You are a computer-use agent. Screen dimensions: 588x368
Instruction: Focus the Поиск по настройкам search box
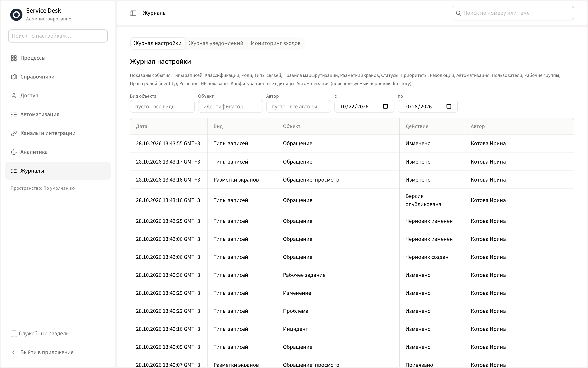coord(58,36)
